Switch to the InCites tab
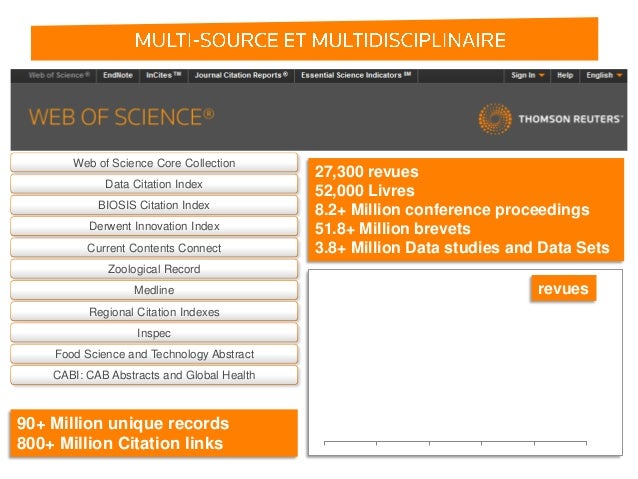The height and width of the screenshot is (479, 638). pyautogui.click(x=164, y=75)
